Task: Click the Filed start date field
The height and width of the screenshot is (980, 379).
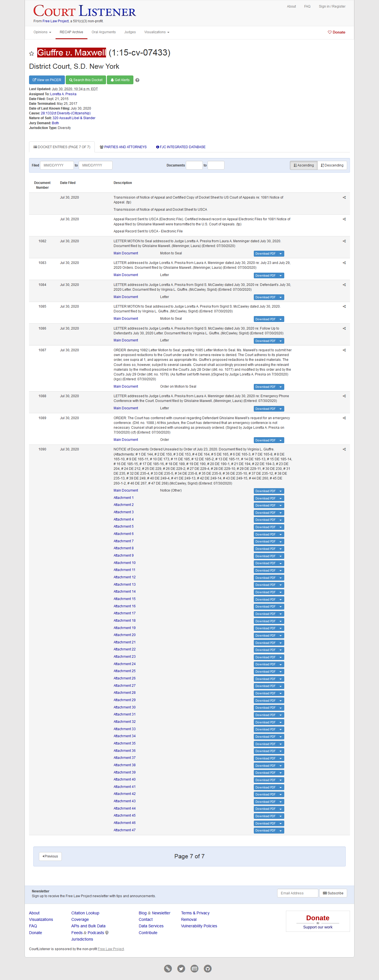Action: 57,165
